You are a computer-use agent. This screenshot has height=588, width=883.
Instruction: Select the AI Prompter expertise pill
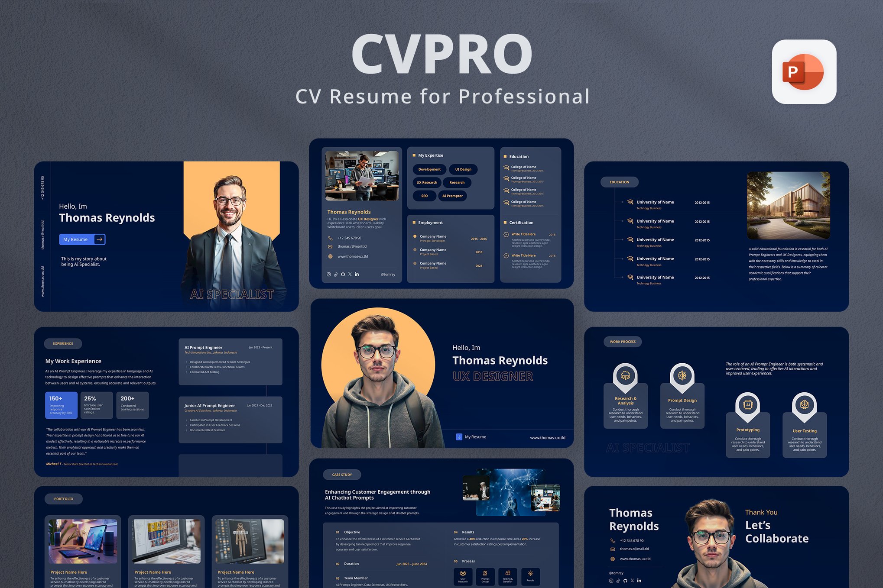452,196
